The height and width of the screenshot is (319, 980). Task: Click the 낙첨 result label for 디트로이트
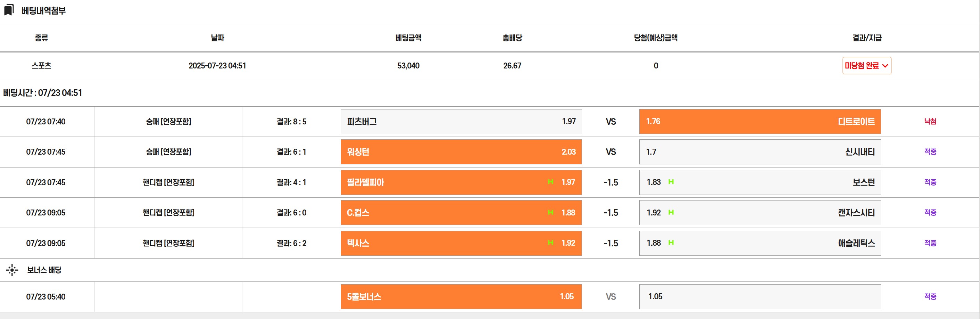[930, 121]
